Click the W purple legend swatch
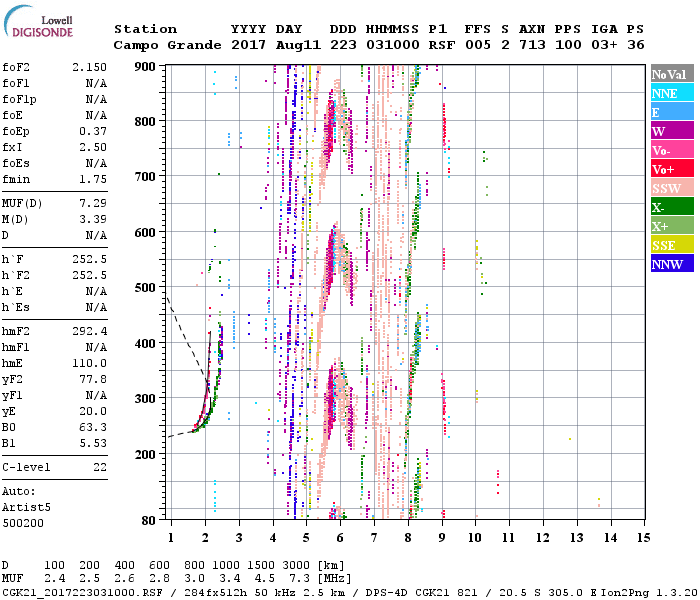Viewport: 700px width, 600px height. 672,131
